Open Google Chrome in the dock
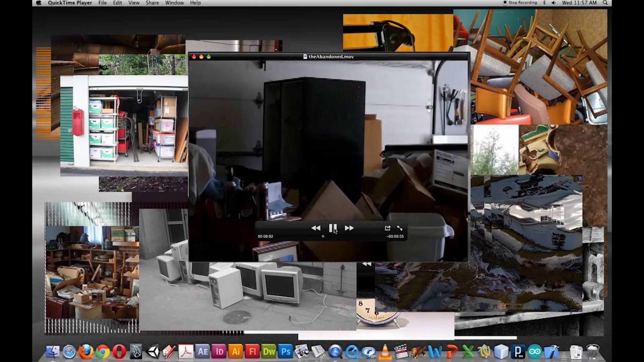Screen dimensions: 644x362 click(x=103, y=351)
